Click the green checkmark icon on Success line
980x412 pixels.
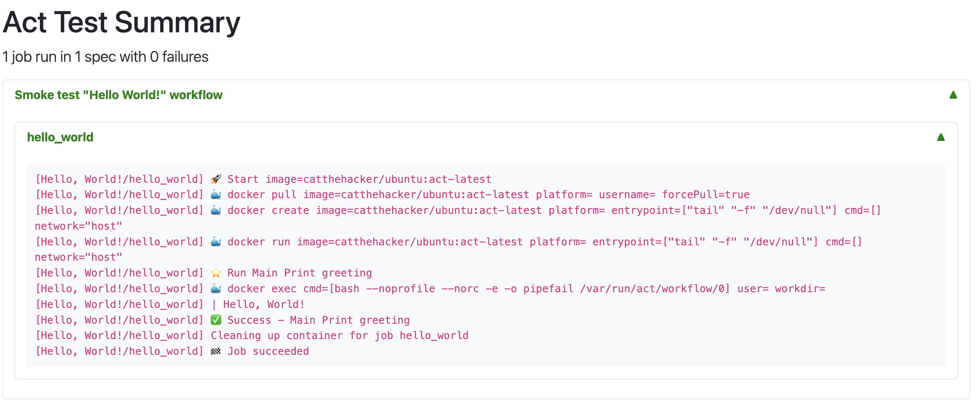(216, 320)
